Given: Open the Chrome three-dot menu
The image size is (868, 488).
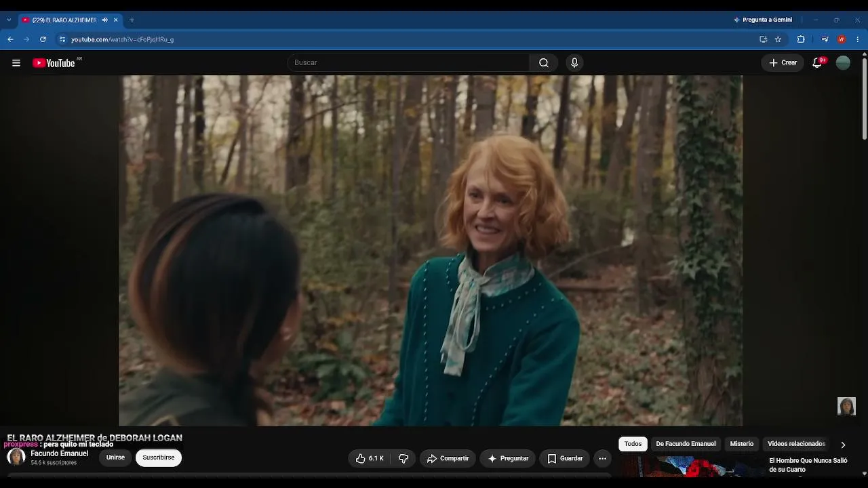Looking at the screenshot, I should (x=858, y=39).
